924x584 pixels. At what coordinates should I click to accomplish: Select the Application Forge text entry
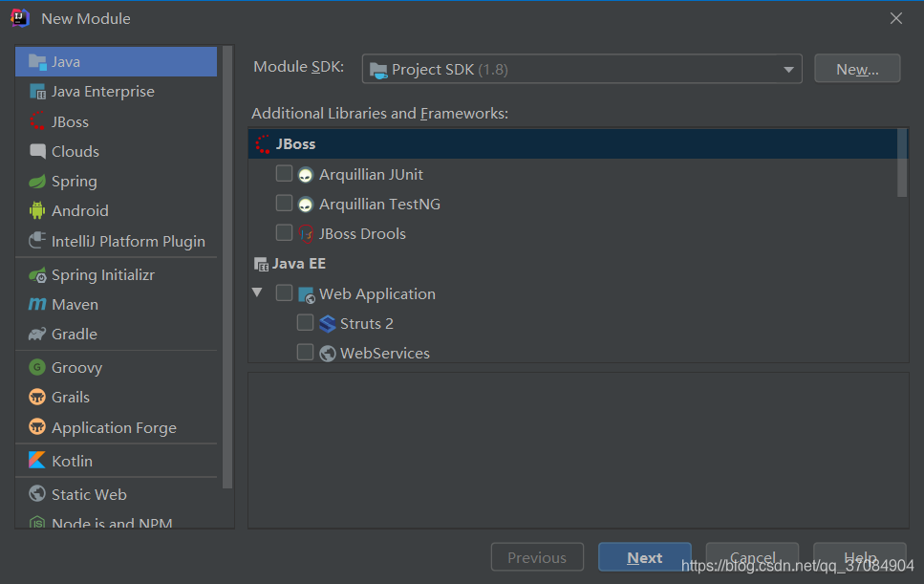tap(115, 428)
